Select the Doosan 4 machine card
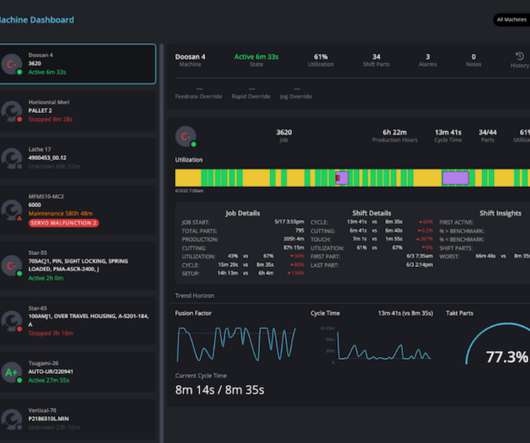Viewport: 530px width, 443px height. [x=78, y=64]
